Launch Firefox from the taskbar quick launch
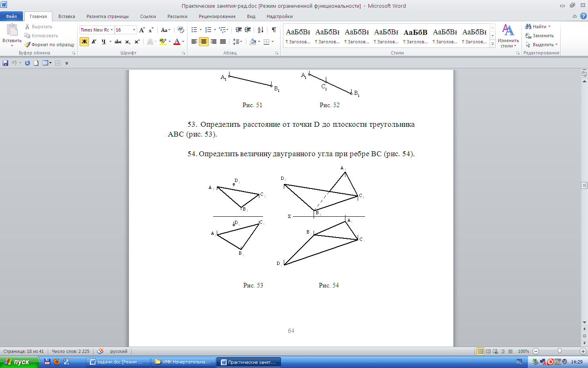Screen dimensions: 588x368 [57, 362]
